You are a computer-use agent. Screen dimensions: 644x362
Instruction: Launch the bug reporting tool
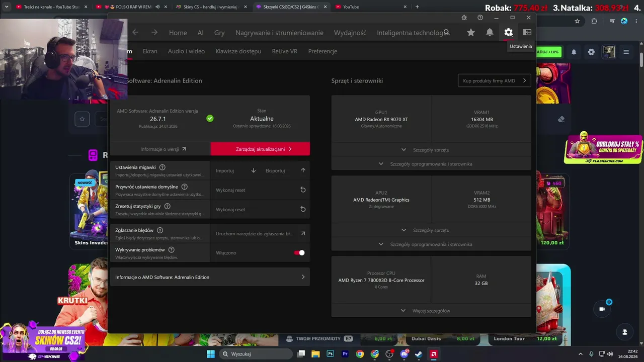pyautogui.click(x=260, y=233)
